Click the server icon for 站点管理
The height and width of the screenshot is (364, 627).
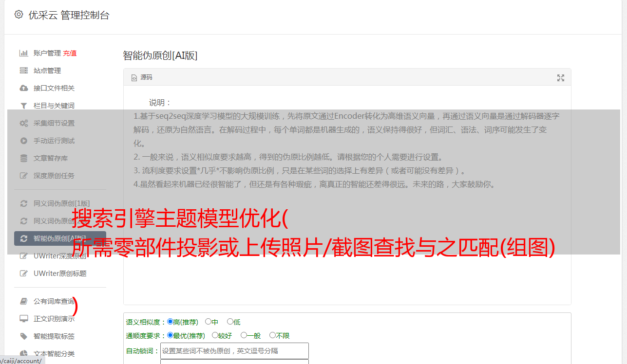pyautogui.click(x=23, y=71)
